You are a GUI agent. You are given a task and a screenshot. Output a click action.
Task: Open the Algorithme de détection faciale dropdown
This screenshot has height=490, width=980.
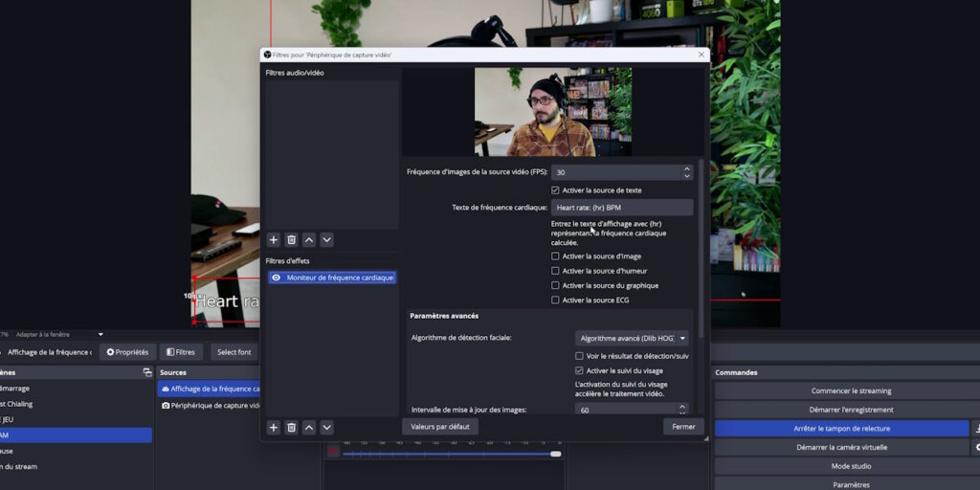click(x=632, y=338)
